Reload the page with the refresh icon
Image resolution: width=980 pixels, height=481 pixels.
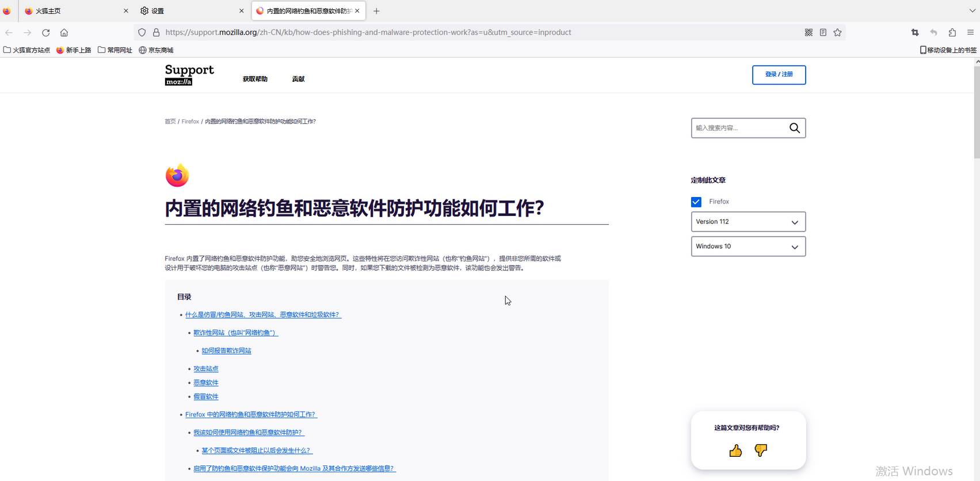coord(46,33)
